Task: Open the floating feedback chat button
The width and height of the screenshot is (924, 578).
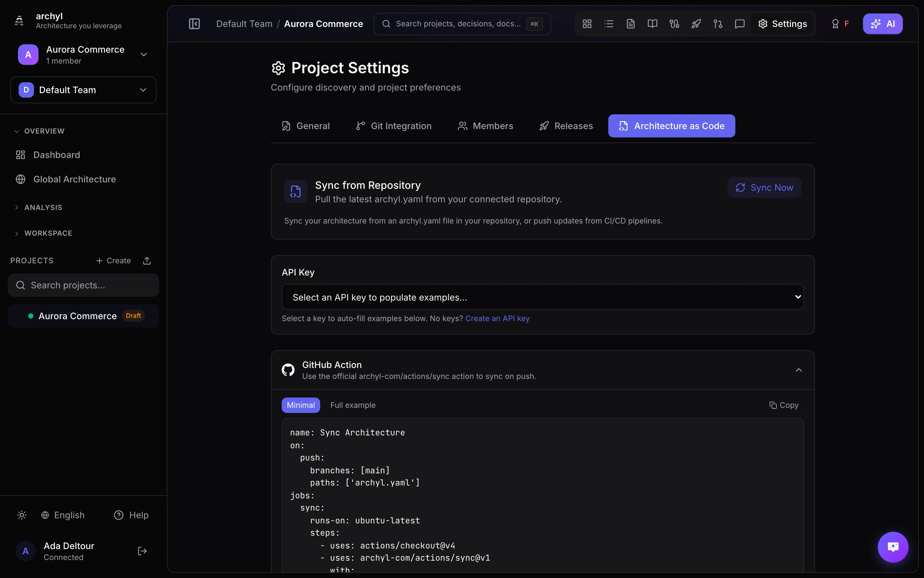Action: [893, 547]
